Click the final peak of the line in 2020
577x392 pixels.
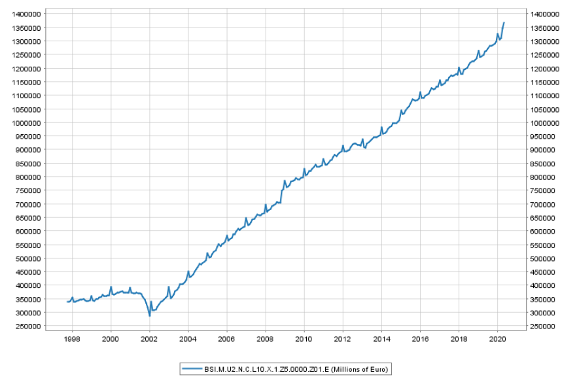click(x=504, y=22)
